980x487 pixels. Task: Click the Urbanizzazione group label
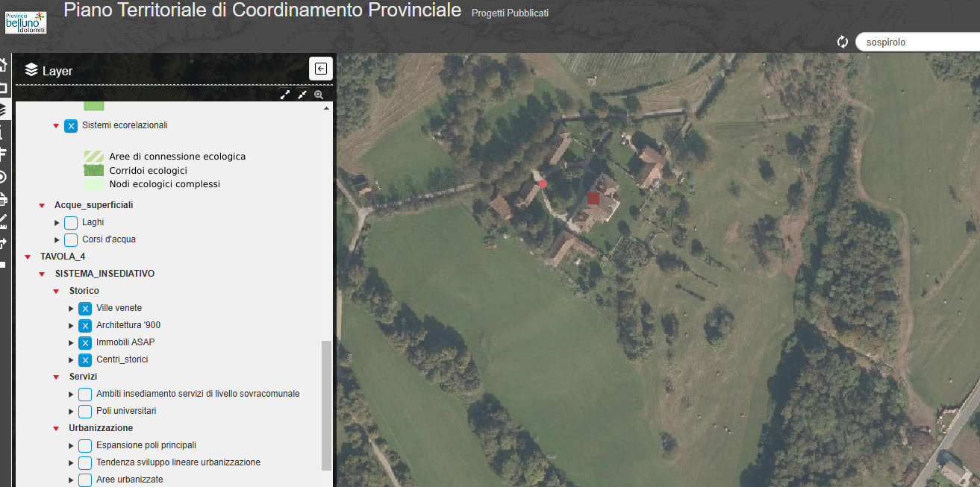101,428
